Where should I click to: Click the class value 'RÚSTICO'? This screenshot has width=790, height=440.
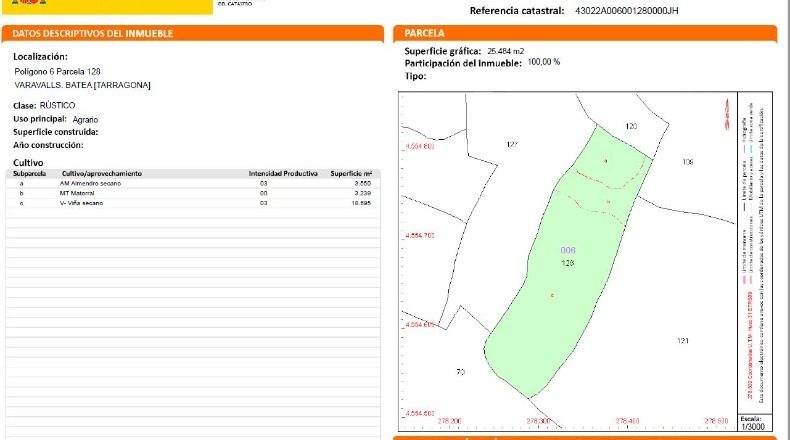pos(57,105)
